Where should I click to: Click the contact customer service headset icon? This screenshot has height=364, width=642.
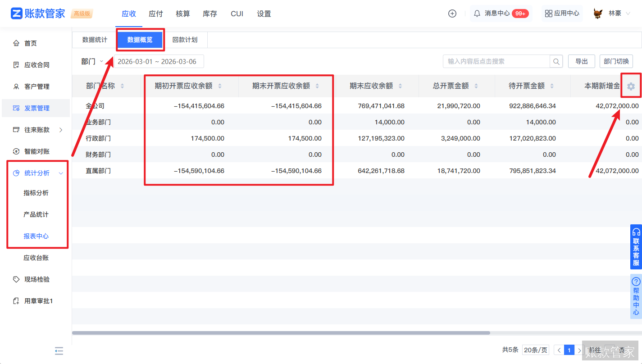(x=636, y=232)
